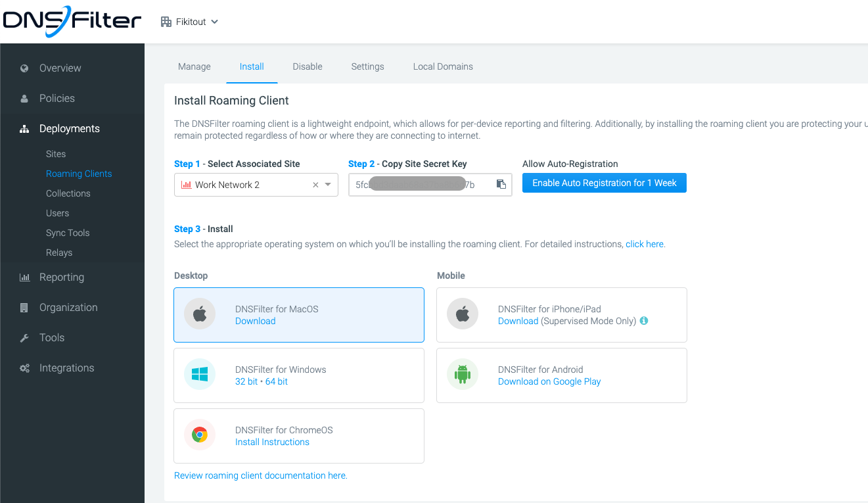Select Sites under Deployments
Image resolution: width=868 pixels, height=503 pixels.
(x=56, y=154)
